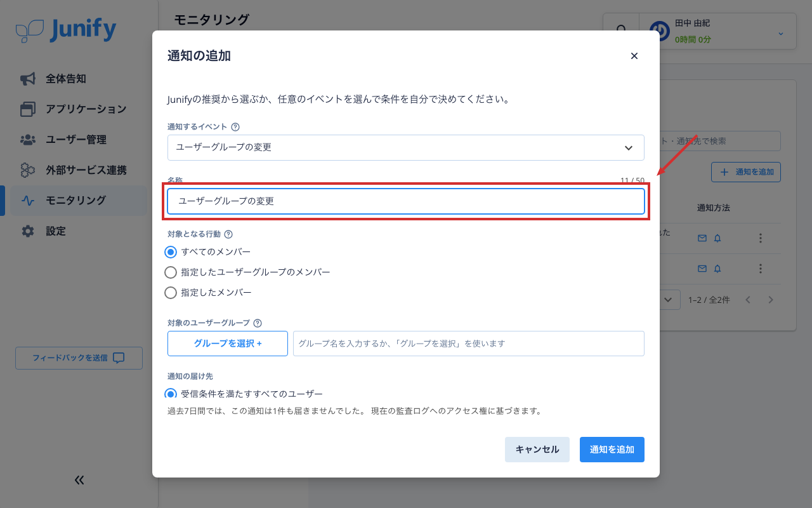This screenshot has width=812, height=508.
Task: Click the 名称 text field
Action: (x=406, y=201)
